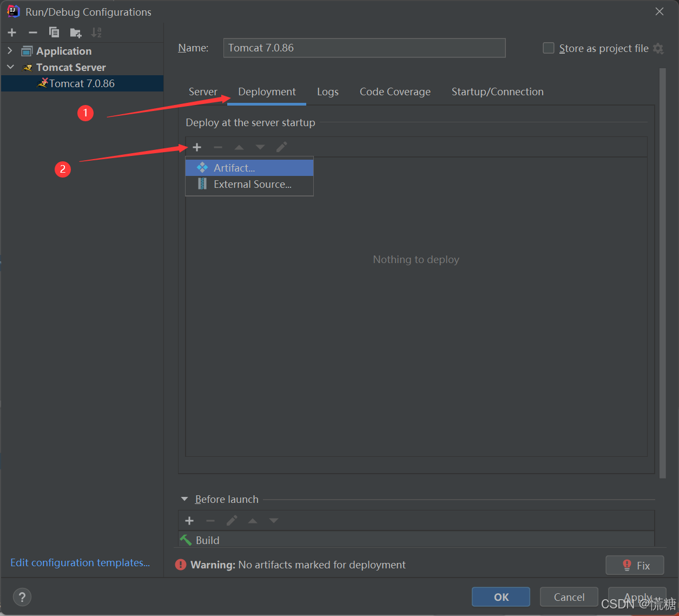Screen dimensions: 679x616
Task: Add a Before launch task
Action: pyautogui.click(x=189, y=521)
